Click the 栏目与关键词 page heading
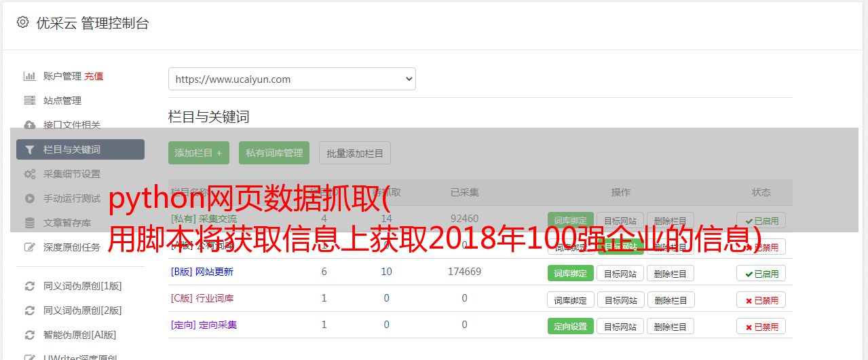This screenshot has height=360, width=868. click(209, 117)
